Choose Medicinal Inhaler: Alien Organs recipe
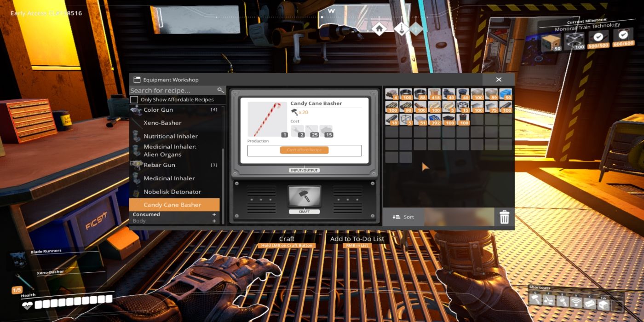Screen dimensions: 644x322 click(x=170, y=150)
